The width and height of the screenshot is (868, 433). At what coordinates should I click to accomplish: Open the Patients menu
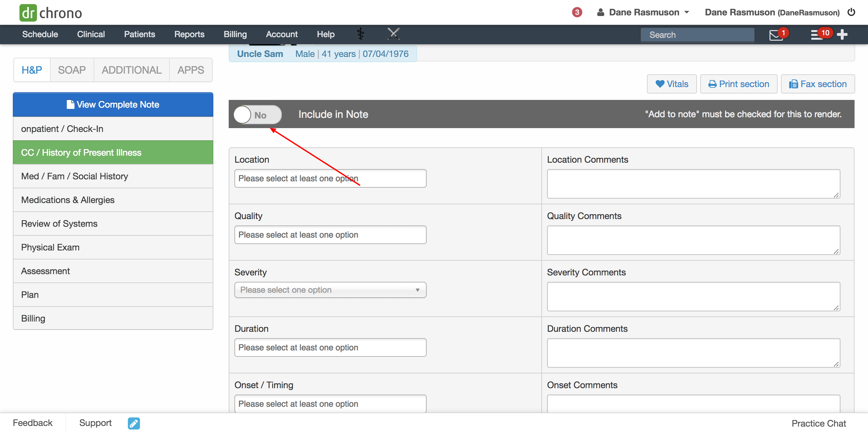coord(140,34)
